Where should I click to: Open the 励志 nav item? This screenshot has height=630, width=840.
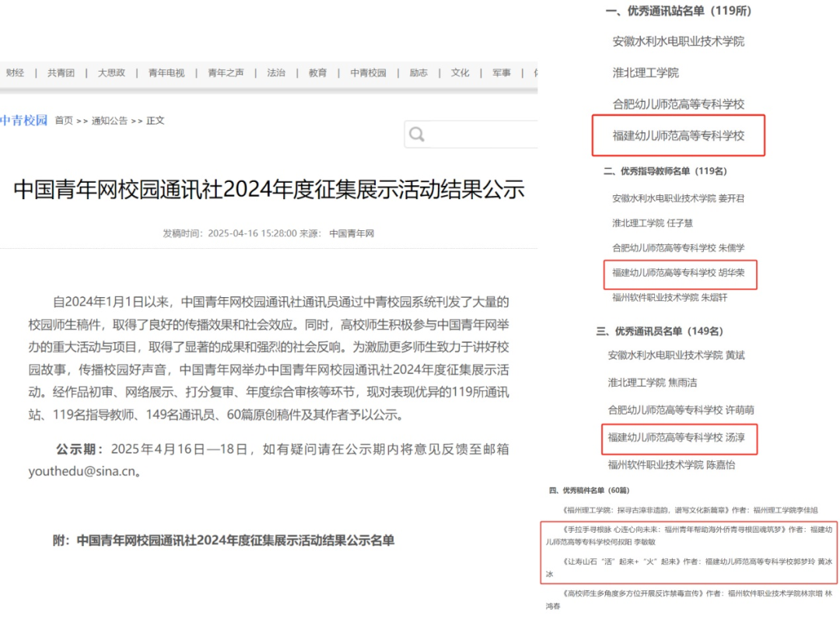click(418, 73)
